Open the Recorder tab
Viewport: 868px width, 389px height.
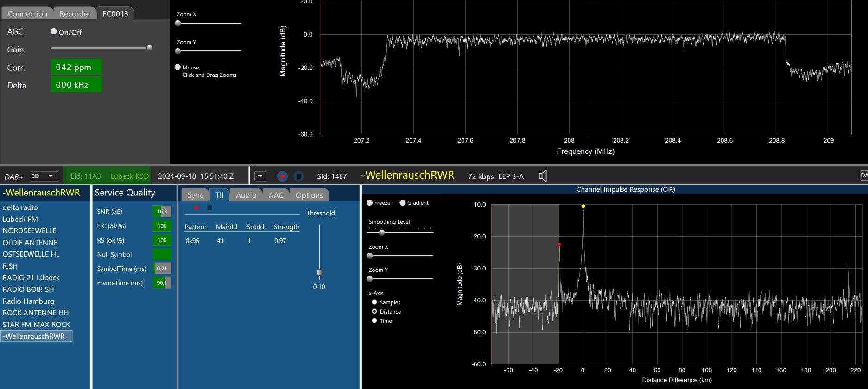pos(75,13)
